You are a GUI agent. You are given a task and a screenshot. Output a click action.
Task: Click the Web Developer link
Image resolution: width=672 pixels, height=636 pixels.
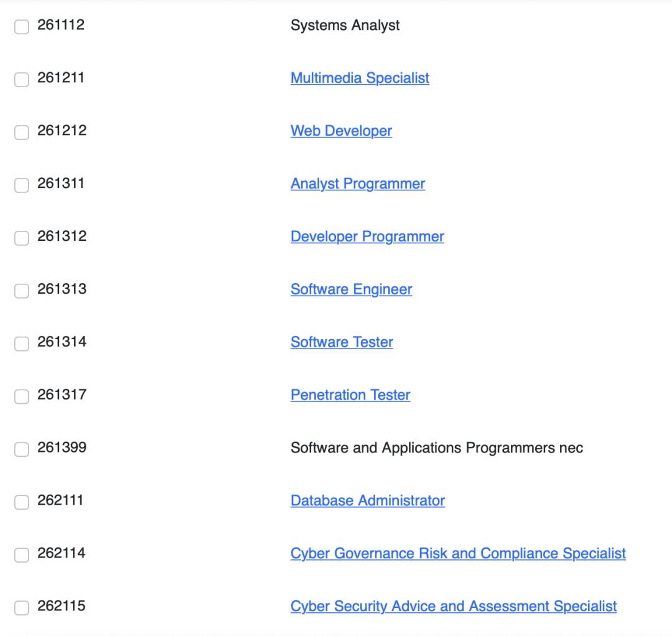tap(341, 131)
